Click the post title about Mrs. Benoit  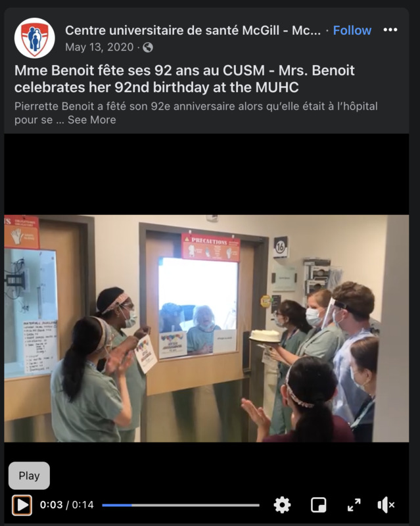[185, 79]
